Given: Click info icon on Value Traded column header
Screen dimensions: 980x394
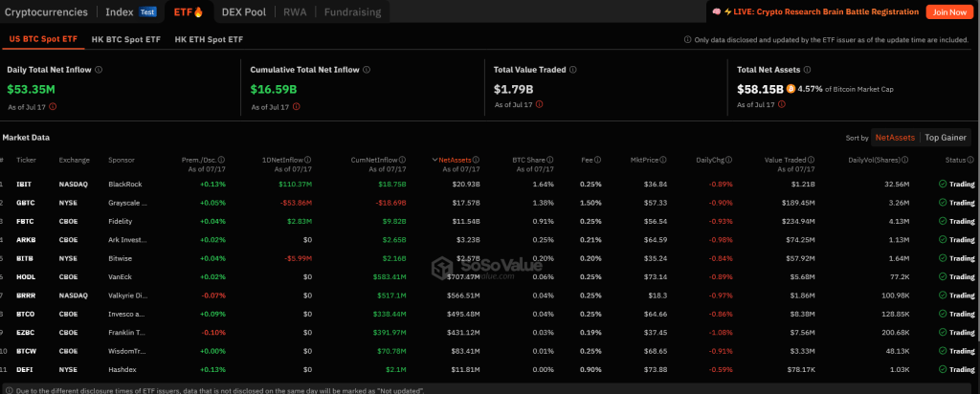Looking at the screenshot, I should pos(811,160).
